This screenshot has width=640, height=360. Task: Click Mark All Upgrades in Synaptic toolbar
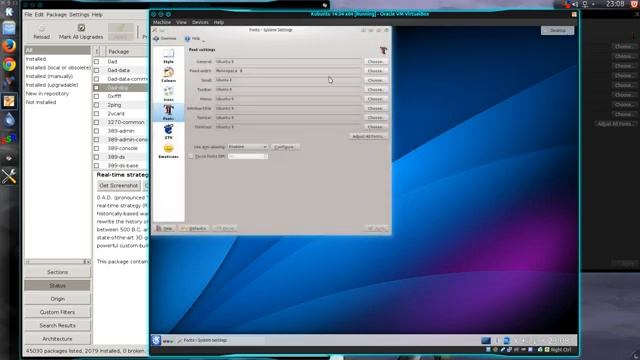pos(81,32)
